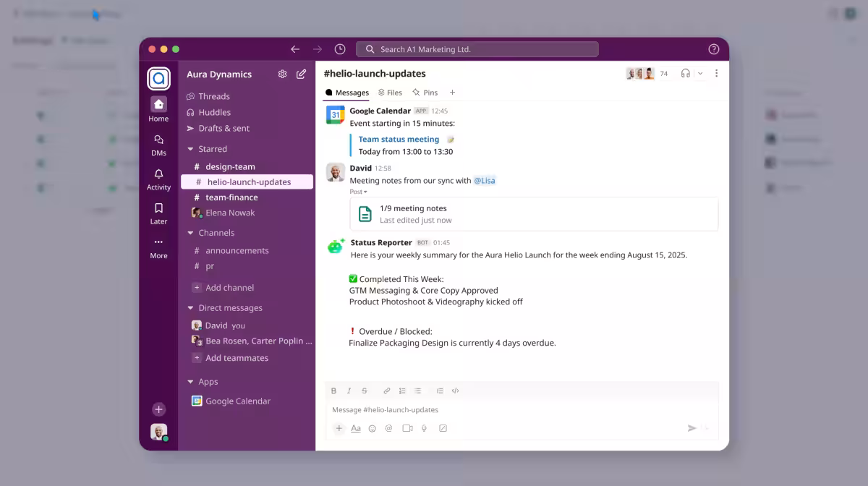Viewport: 868px width, 486px height.
Task: Click the message input field
Action: click(506, 409)
